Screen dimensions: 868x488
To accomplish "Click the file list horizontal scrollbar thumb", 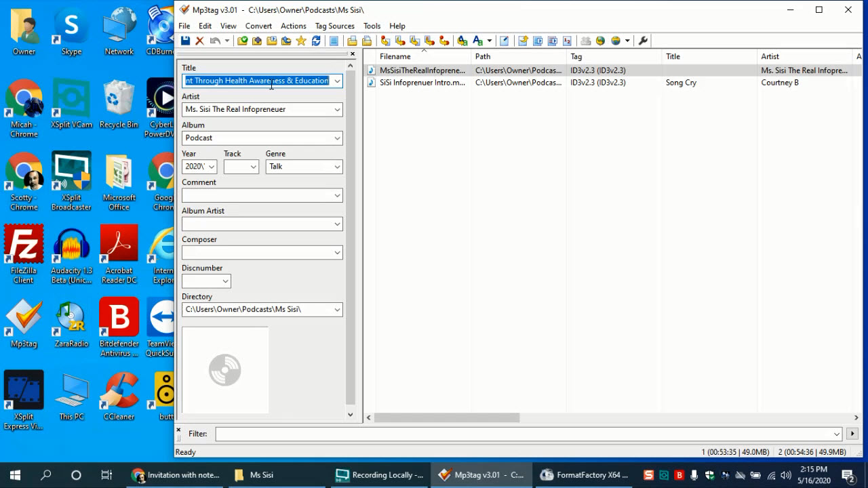I will pos(447,418).
